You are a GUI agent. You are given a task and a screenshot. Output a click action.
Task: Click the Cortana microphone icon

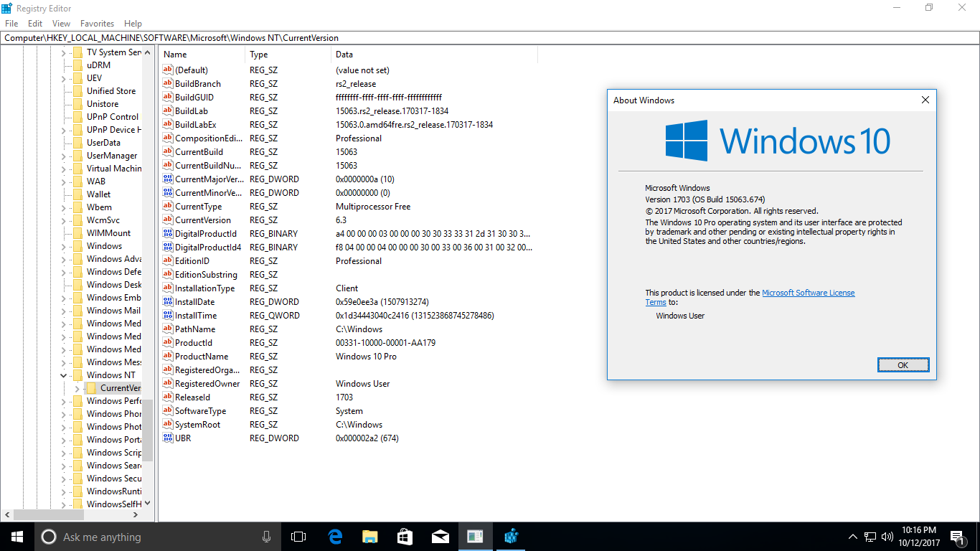[x=267, y=537]
